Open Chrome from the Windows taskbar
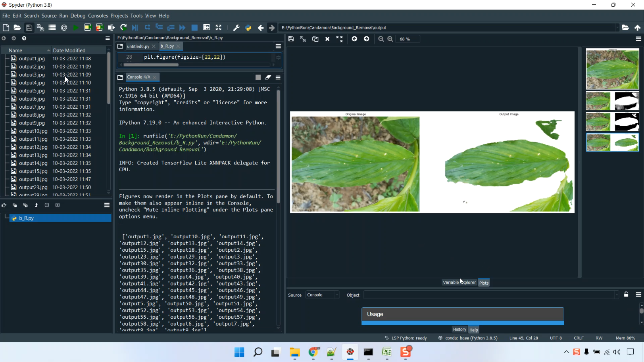 [x=313, y=352]
